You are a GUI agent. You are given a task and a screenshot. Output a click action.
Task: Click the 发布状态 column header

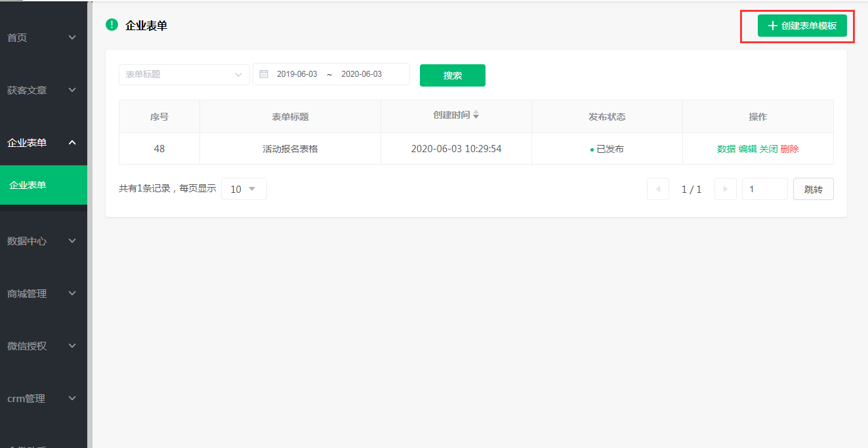coord(607,117)
